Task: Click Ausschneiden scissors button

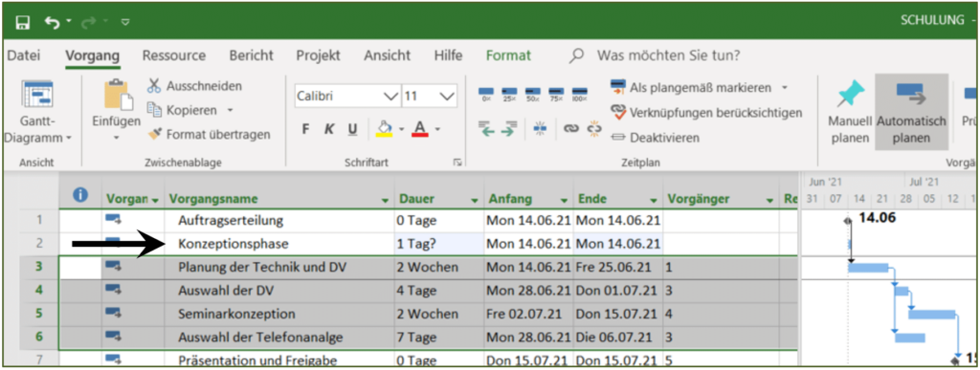Action: point(194,86)
